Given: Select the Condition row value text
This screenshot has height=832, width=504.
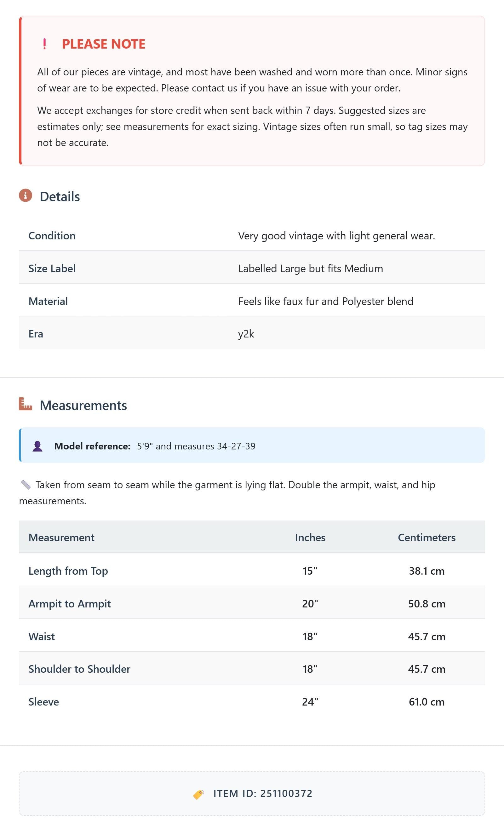Looking at the screenshot, I should pyautogui.click(x=336, y=236).
